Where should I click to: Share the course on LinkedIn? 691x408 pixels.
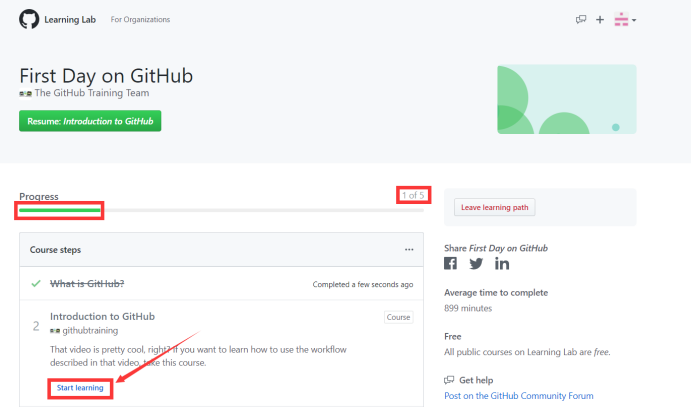(502, 263)
